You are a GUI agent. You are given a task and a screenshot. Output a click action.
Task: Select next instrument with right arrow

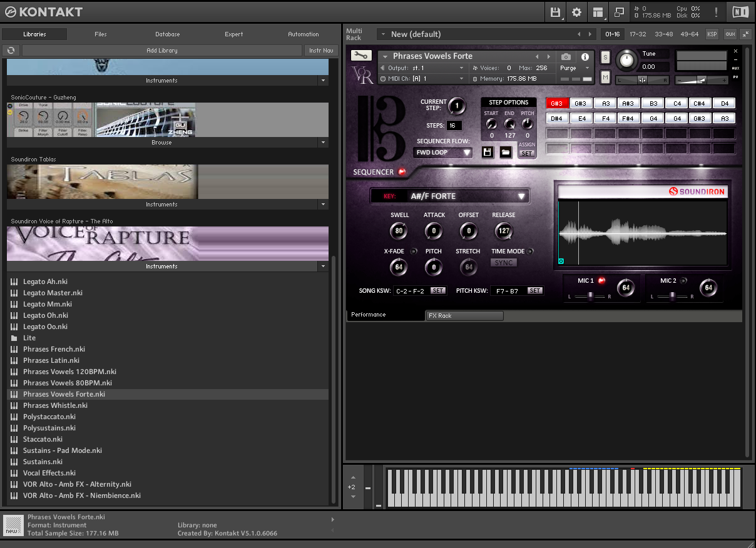tap(548, 56)
